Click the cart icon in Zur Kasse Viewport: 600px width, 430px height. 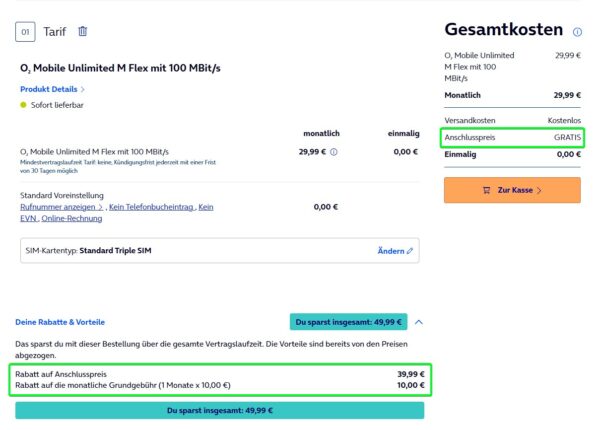tap(486, 190)
